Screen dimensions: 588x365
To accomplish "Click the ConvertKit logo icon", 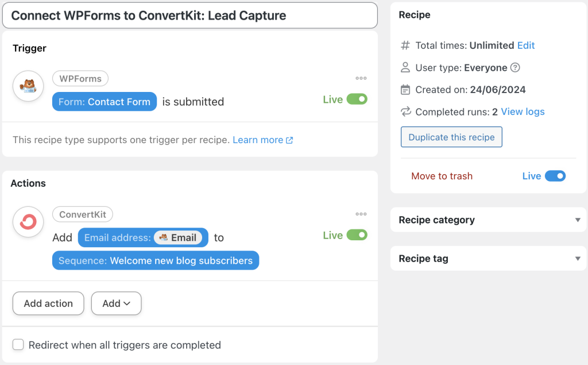I will pyautogui.click(x=28, y=222).
